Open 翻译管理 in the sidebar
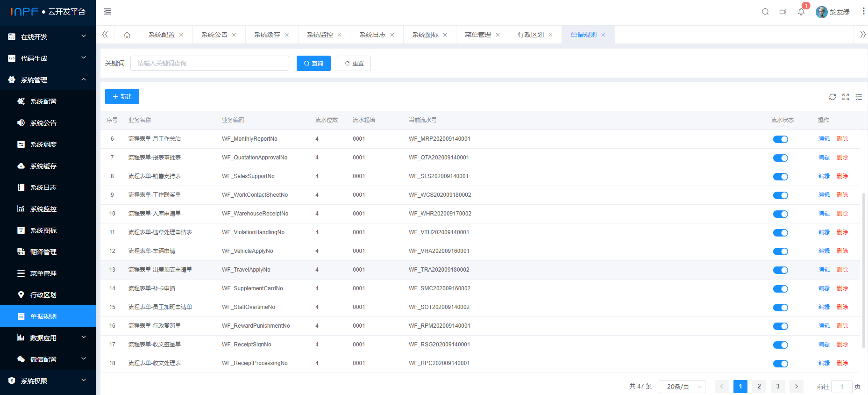 click(x=43, y=252)
